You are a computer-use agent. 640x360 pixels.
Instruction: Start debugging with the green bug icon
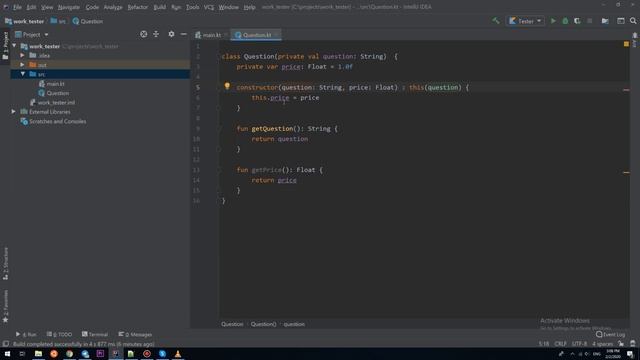[x=565, y=21]
